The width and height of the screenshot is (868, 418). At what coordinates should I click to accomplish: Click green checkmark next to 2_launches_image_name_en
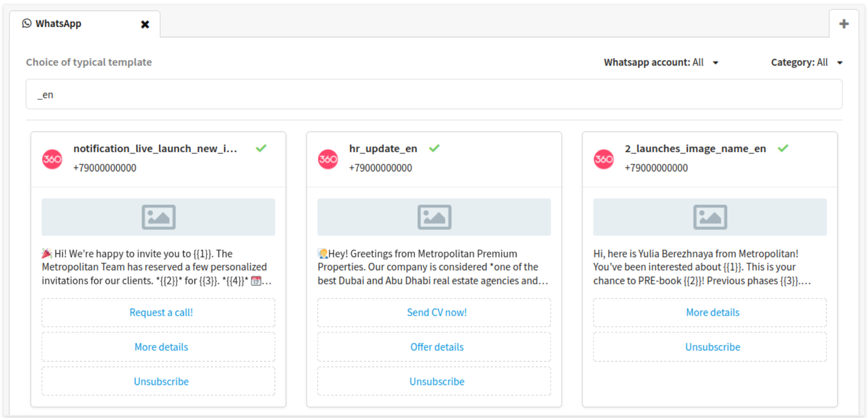[x=783, y=148]
